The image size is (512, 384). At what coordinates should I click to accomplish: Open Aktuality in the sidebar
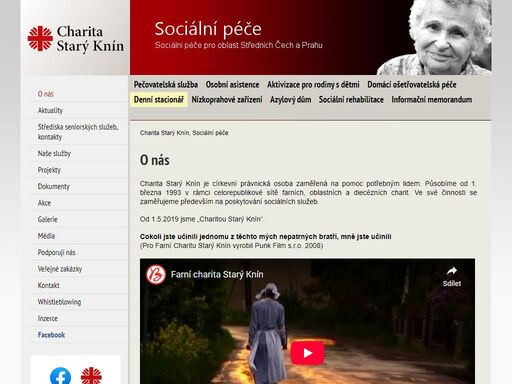pyautogui.click(x=50, y=111)
